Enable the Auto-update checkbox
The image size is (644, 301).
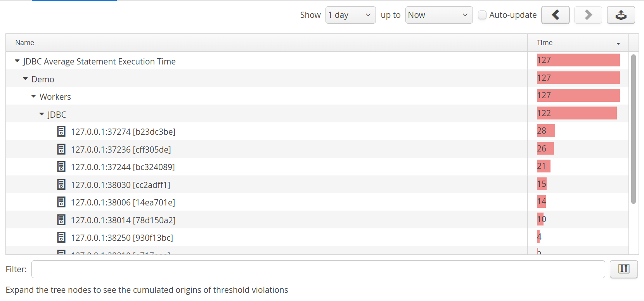(x=482, y=15)
